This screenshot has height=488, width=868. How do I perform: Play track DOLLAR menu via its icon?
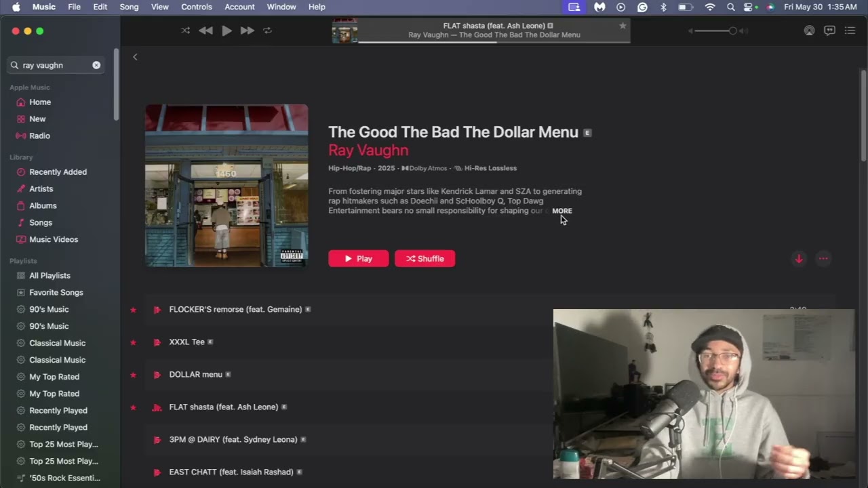[x=157, y=375]
